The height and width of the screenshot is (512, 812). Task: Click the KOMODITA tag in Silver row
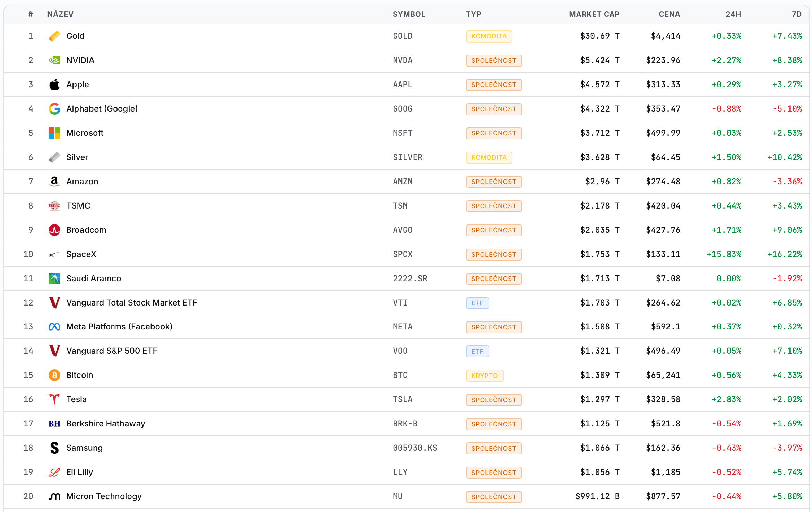pyautogui.click(x=489, y=158)
